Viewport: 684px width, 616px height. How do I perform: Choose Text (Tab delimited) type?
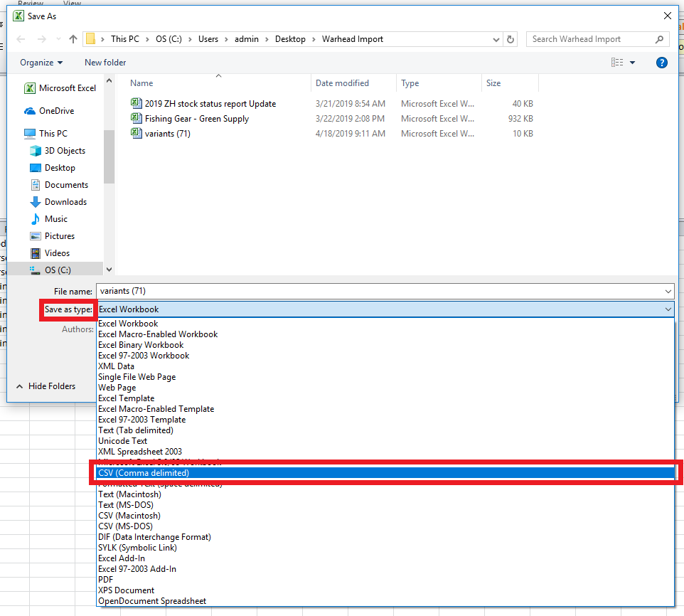tap(385, 430)
